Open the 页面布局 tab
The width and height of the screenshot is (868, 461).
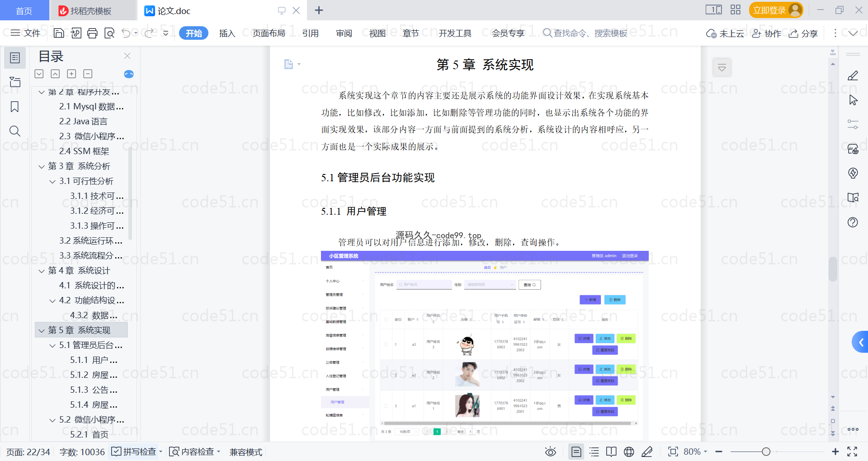pos(269,33)
